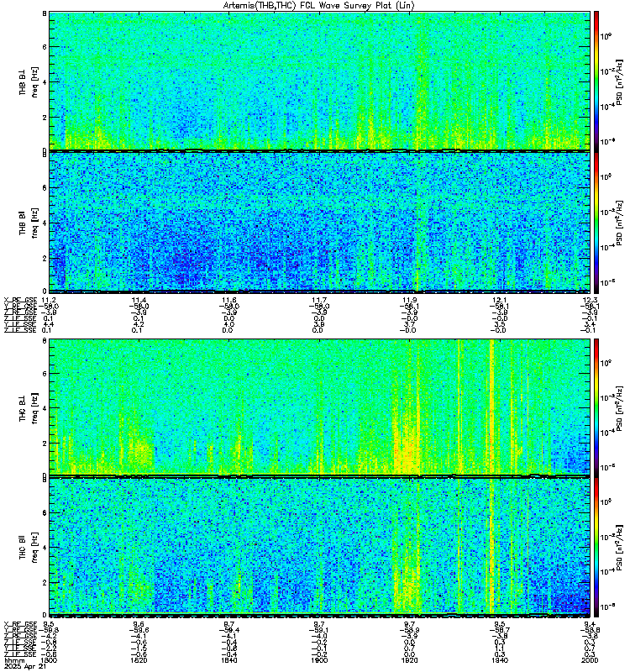Click the '2000' time tick label

point(591,660)
